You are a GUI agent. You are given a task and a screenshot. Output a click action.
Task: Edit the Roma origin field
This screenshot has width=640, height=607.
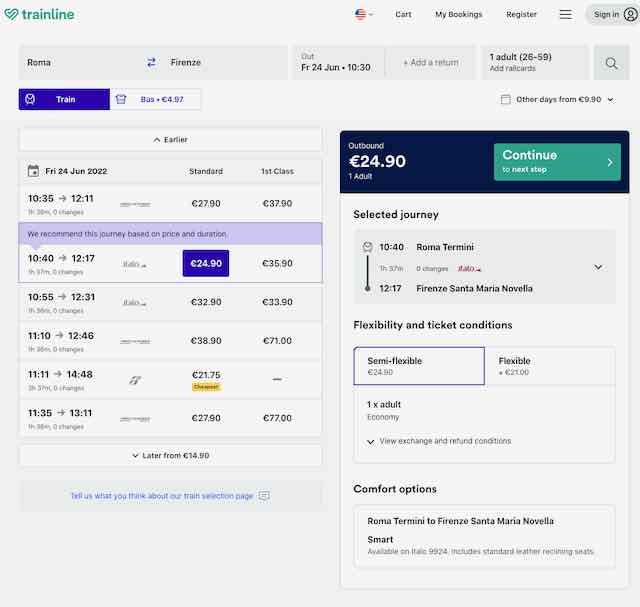(78, 62)
